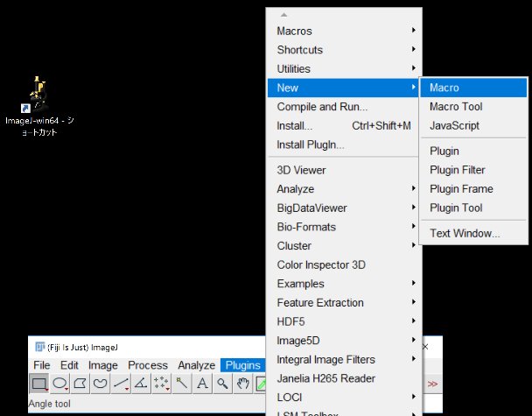Image resolution: width=532 pixels, height=416 pixels.
Task: Open the Edit menu
Action: [x=69, y=365]
